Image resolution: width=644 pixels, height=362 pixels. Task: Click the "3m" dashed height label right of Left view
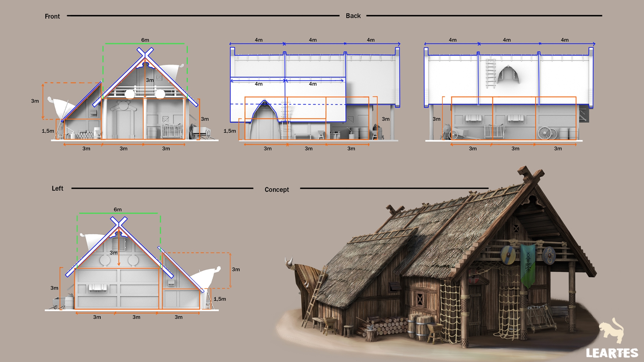click(x=236, y=269)
